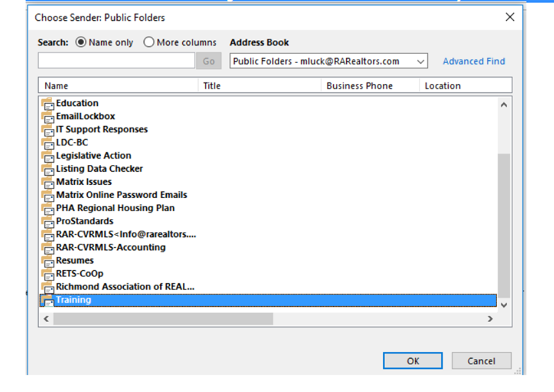Click the Matrix Issues folder icon
The image size is (554, 392).
point(47,182)
